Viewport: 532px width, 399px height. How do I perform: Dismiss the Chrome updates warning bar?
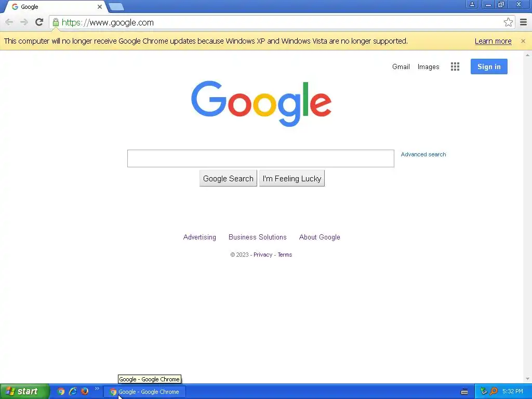[523, 41]
